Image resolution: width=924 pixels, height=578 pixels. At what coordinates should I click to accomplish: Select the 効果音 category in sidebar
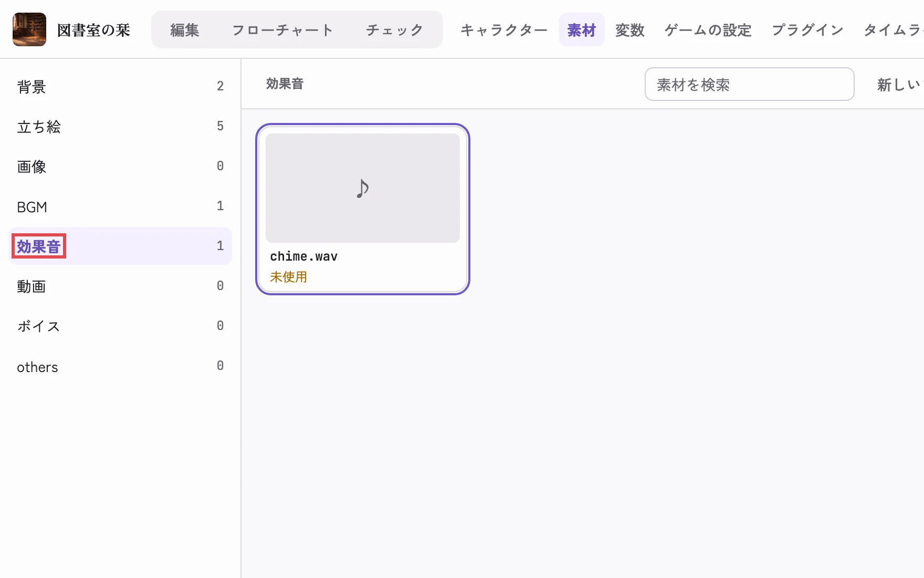pyautogui.click(x=121, y=246)
